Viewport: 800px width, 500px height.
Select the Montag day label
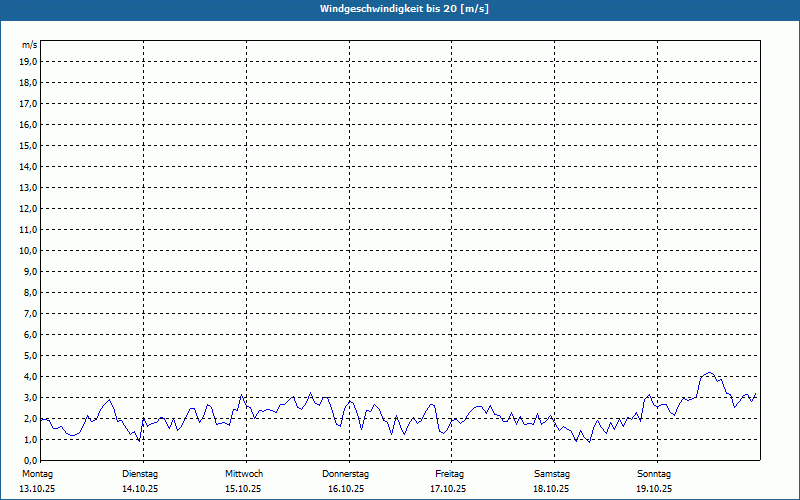pos(37,473)
